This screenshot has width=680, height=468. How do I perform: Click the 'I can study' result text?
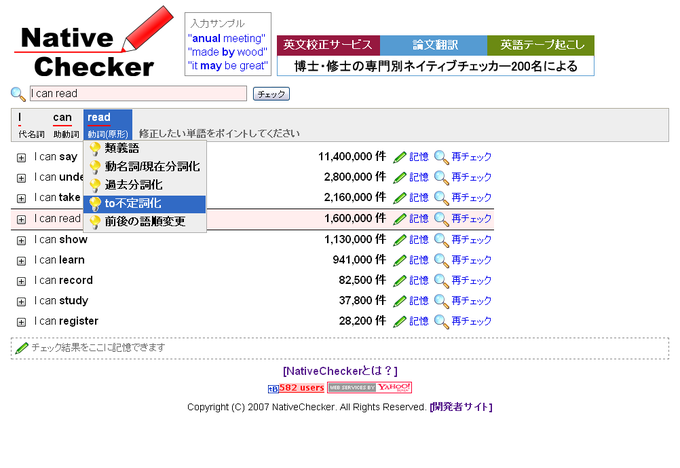pos(61,301)
